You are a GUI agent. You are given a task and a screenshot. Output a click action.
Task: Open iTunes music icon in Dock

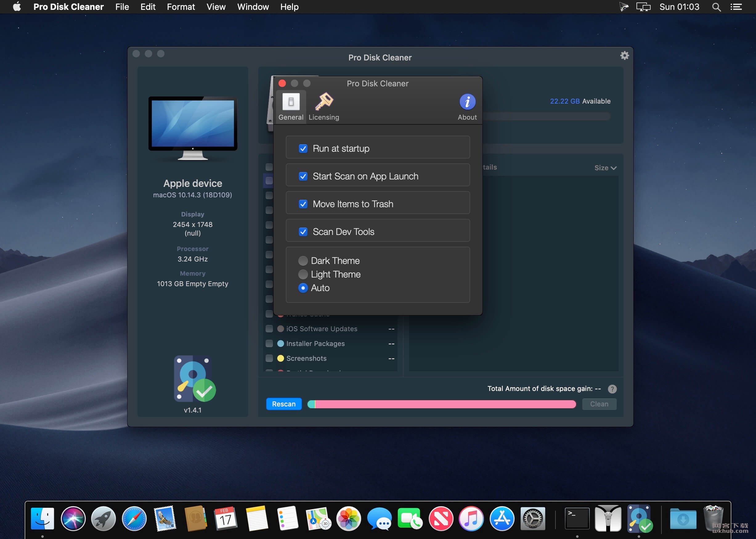(x=471, y=518)
